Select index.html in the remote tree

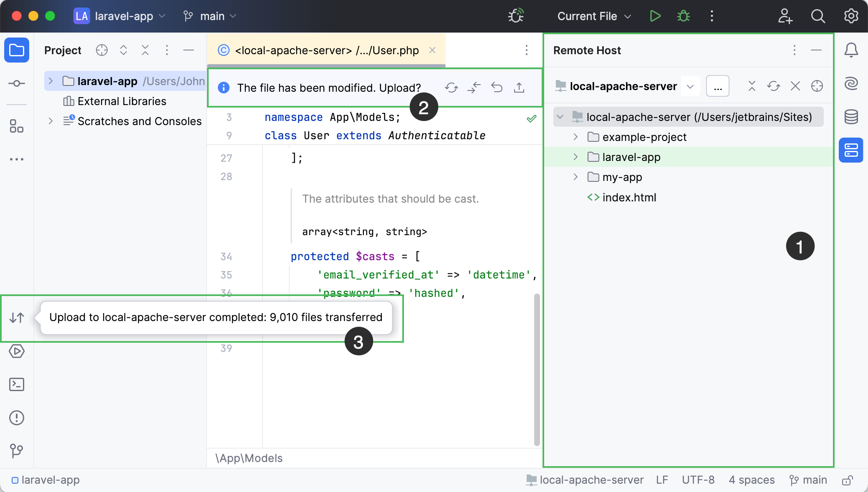pyautogui.click(x=630, y=197)
